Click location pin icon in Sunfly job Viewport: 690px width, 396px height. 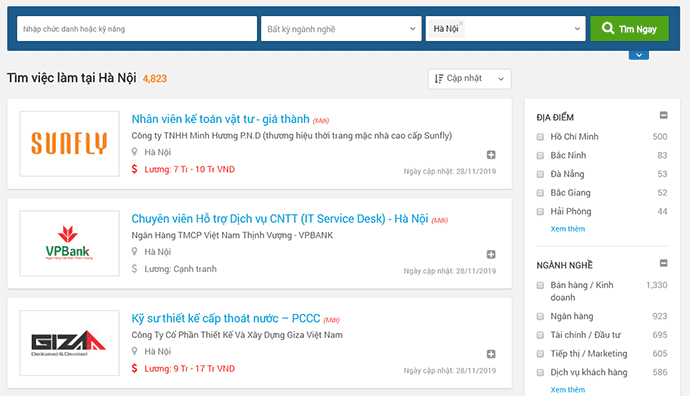[x=135, y=152]
